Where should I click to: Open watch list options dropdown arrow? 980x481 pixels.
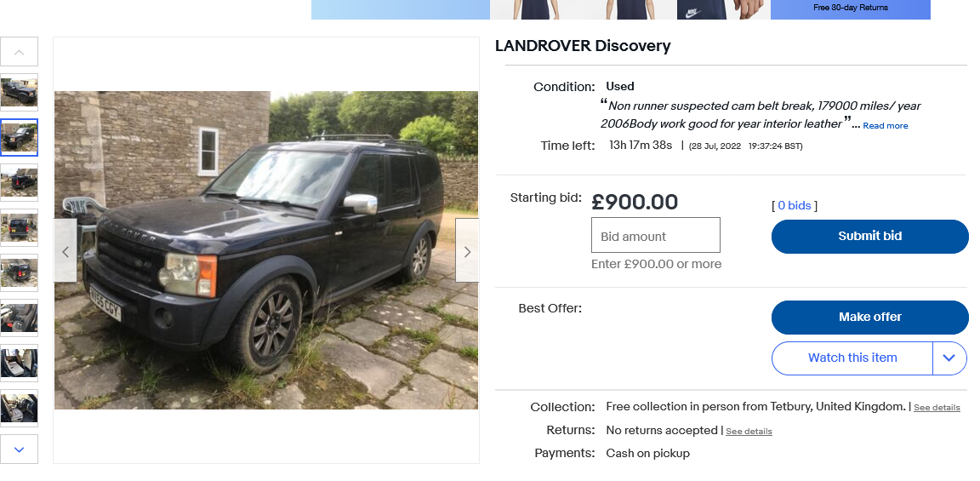(949, 358)
